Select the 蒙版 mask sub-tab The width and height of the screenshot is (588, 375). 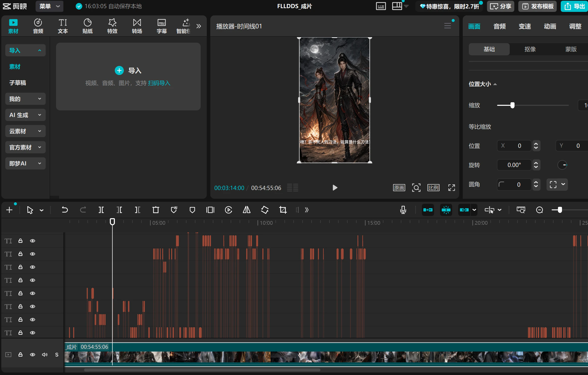[571, 49]
